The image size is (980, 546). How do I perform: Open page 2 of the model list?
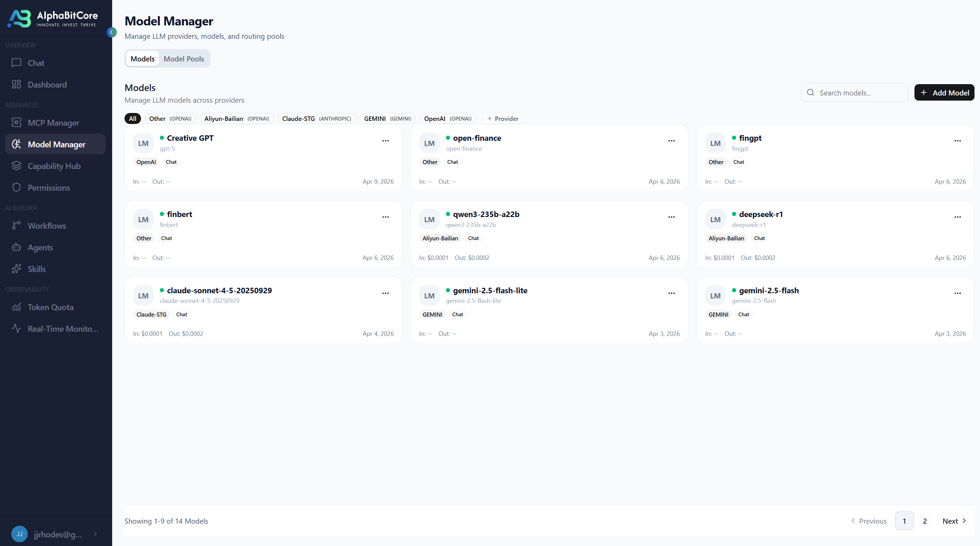[x=925, y=521]
